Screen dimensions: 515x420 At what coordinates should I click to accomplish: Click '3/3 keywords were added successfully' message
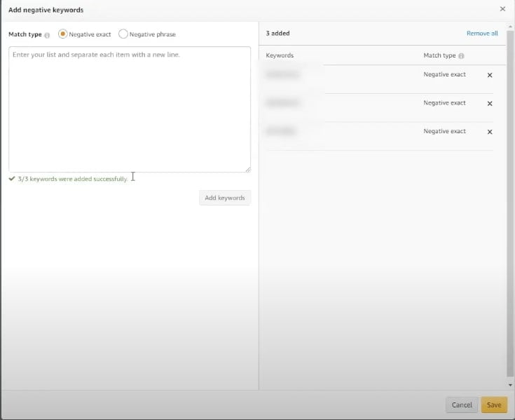pos(73,179)
